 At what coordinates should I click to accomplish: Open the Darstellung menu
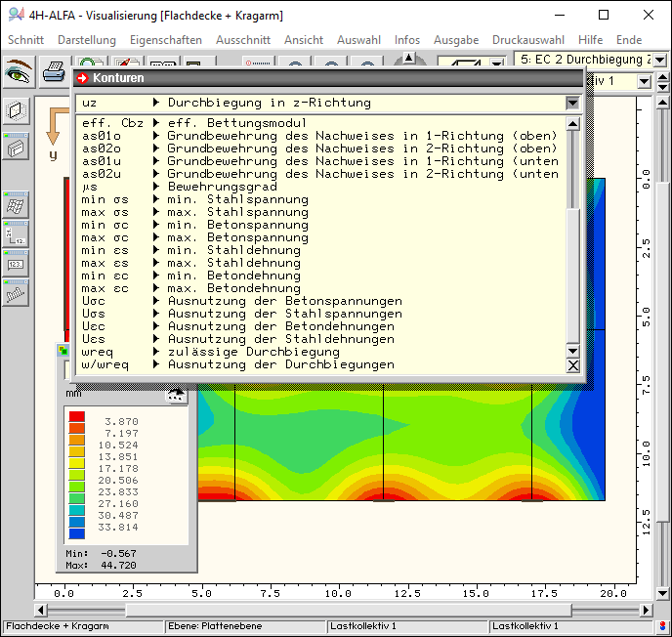tap(86, 40)
